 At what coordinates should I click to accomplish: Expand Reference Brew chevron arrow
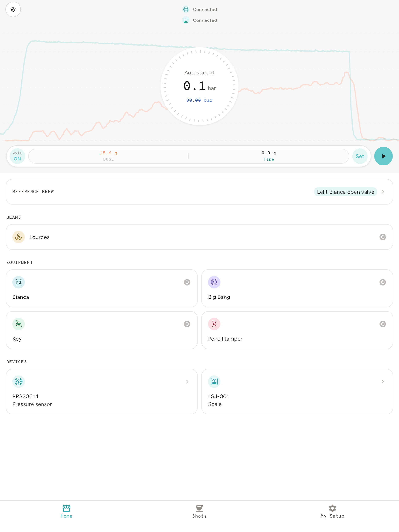coord(383,192)
